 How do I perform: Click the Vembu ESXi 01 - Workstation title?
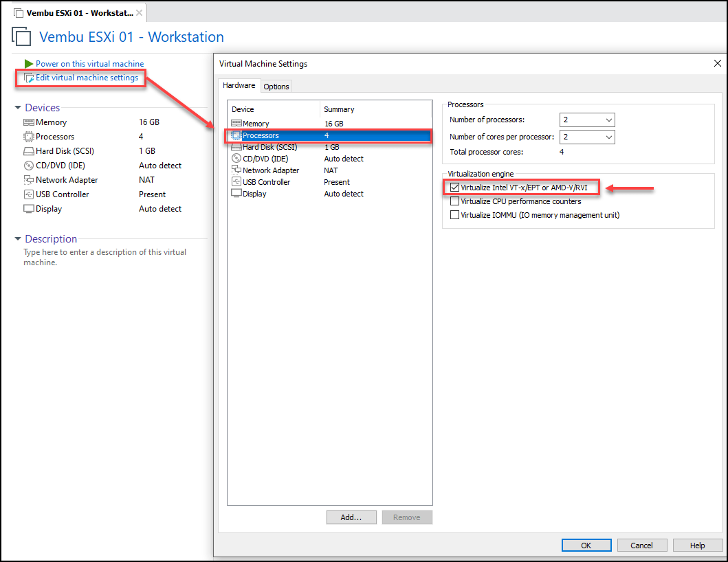pos(131,36)
